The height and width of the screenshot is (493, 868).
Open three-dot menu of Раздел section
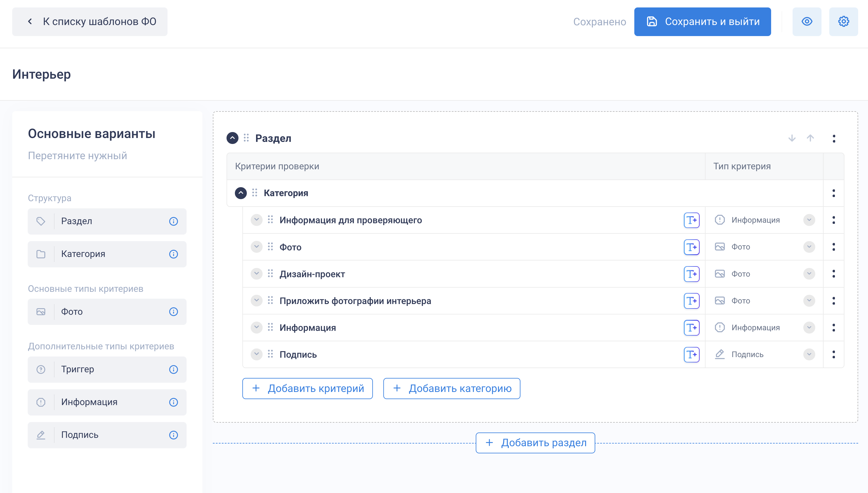click(x=833, y=139)
